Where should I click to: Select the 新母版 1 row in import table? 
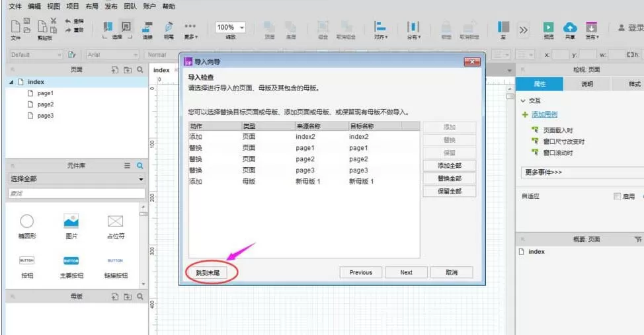coord(304,182)
